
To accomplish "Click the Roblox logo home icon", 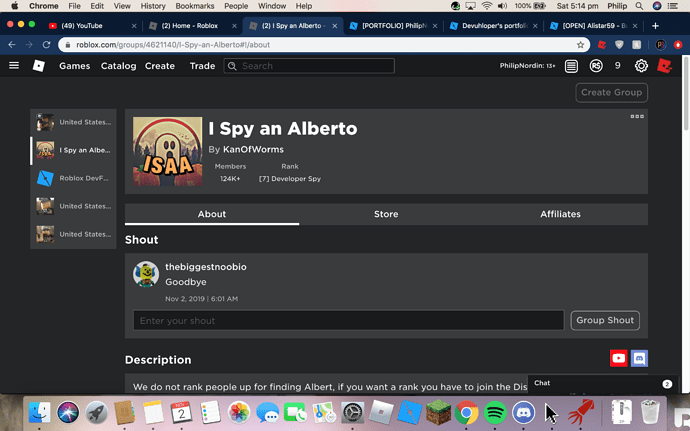I will coord(39,66).
